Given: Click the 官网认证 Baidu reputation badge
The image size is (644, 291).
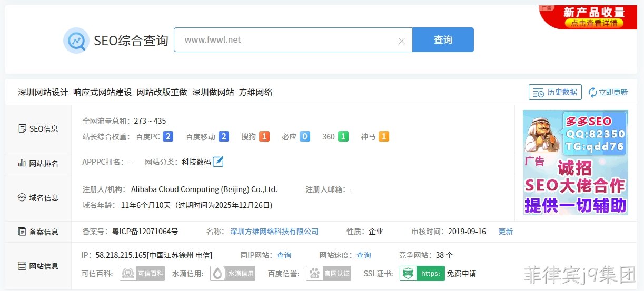Looking at the screenshot, I should 329,274.
